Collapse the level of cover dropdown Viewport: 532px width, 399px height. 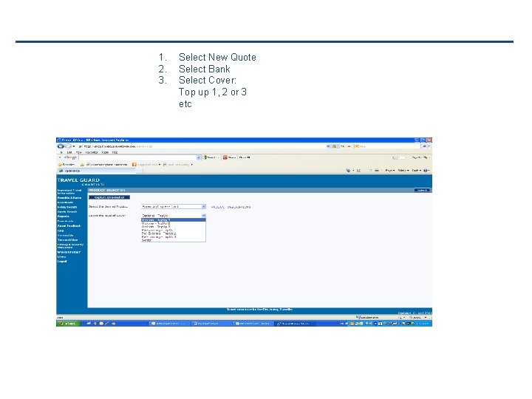tap(204, 216)
